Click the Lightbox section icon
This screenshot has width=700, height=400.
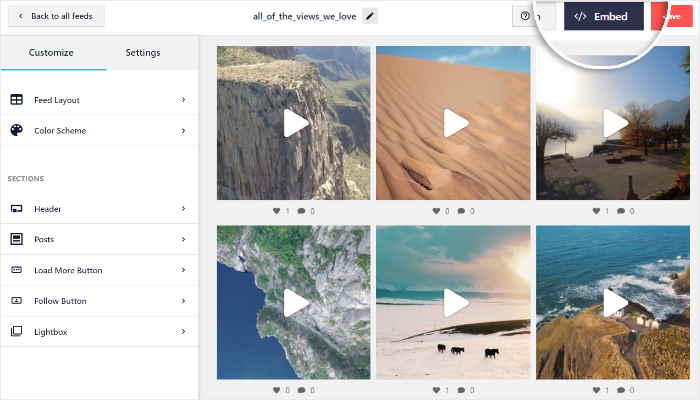click(17, 331)
